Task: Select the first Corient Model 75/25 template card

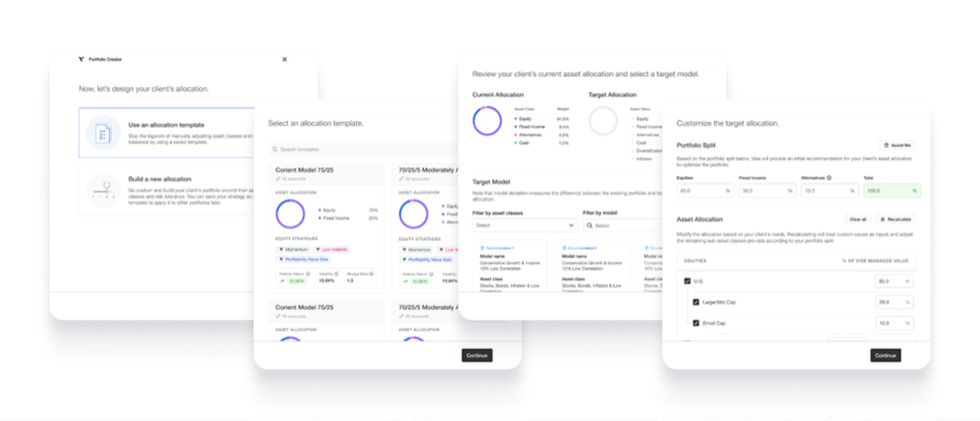Action: pos(326,228)
